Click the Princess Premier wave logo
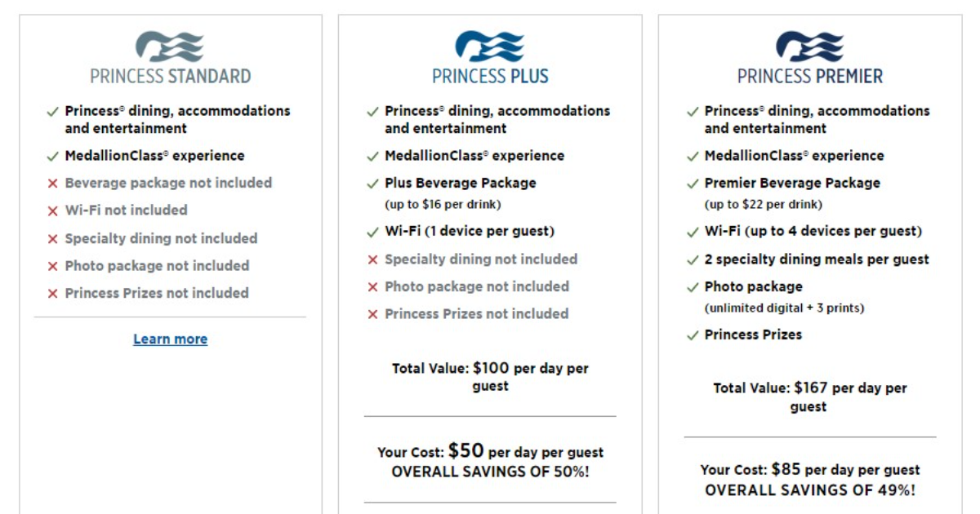Screen dimensions: 980x514 click(810, 47)
